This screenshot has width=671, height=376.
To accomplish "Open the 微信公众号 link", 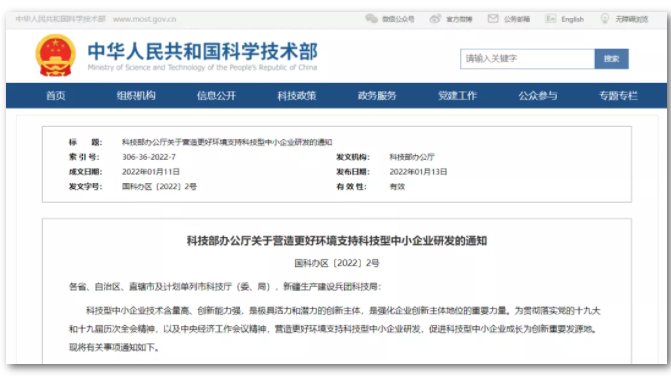I will (398, 19).
